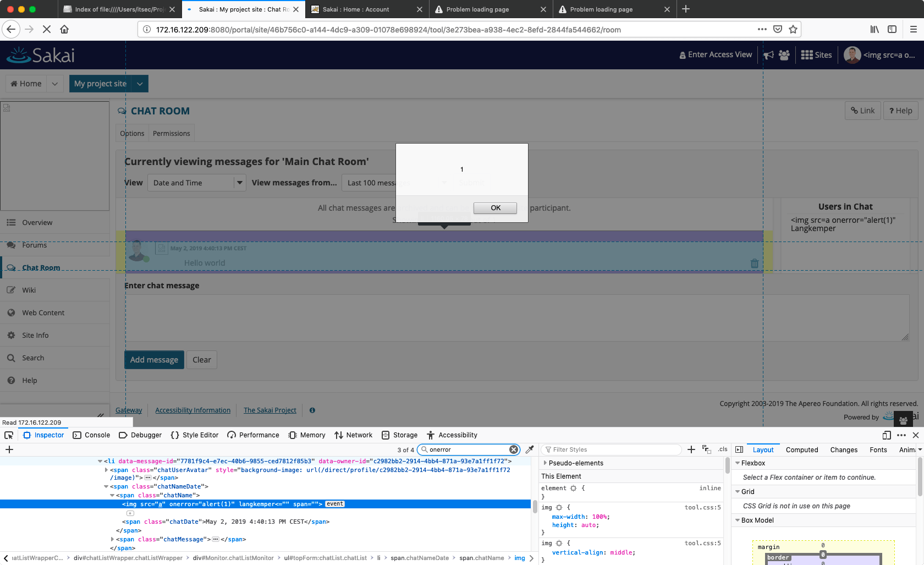Image resolution: width=924 pixels, height=565 pixels.
Task: Expand Pseudo-elements section
Action: pos(545,463)
